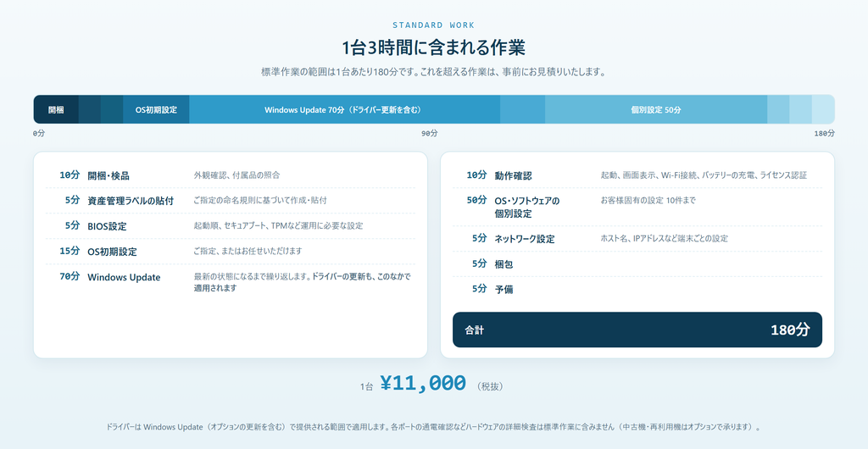Screen dimensions: 868x449
Task: Click the text ご指定の命名規則に基づいて作成・貼付
Action: click(260, 200)
